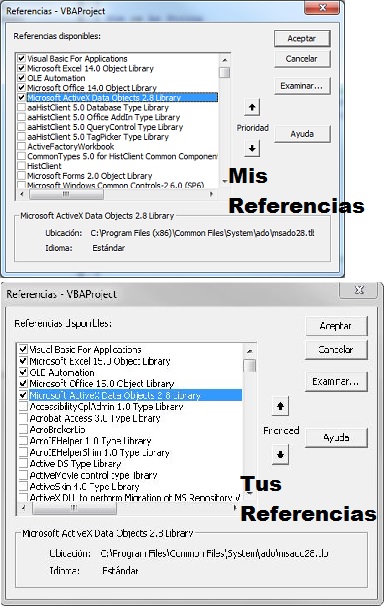The height and width of the screenshot is (609, 384).
Task: Click Aceptar button in bottom dialog
Action: tap(336, 326)
